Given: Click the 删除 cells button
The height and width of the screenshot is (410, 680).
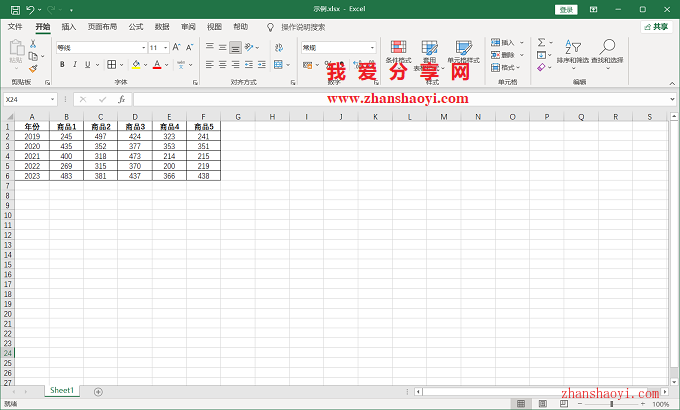Looking at the screenshot, I should pos(507,55).
